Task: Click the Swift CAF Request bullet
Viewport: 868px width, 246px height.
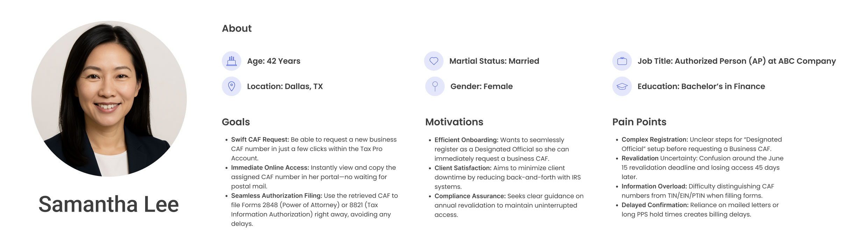Action: [314, 149]
